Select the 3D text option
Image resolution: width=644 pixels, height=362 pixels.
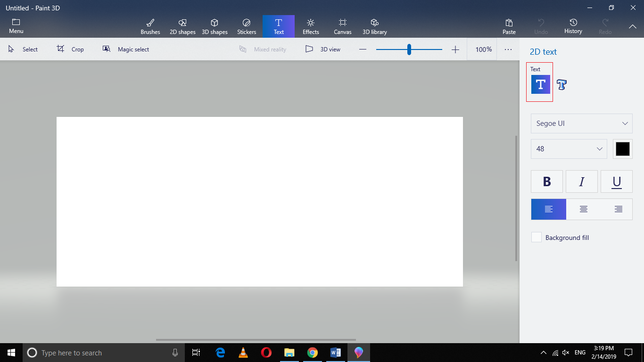(561, 84)
